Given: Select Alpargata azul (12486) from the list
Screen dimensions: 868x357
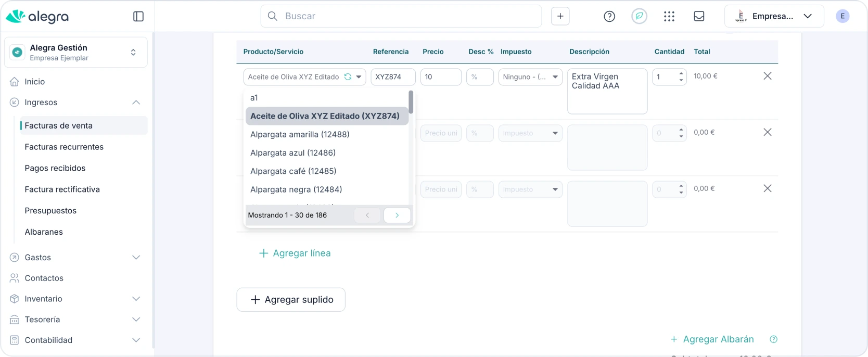Looking at the screenshot, I should click(x=293, y=153).
